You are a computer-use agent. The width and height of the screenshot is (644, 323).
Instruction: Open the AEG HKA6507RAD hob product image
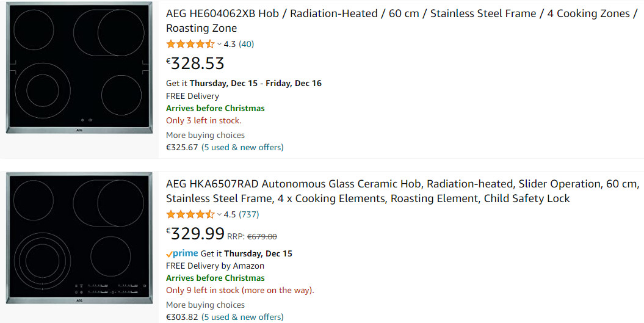tap(79, 238)
